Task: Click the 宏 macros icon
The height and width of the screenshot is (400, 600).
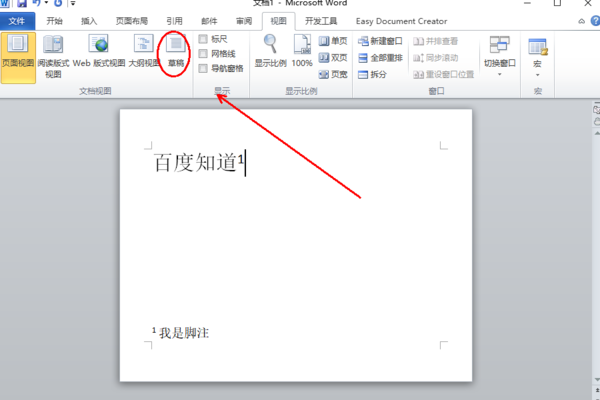Action: point(538,47)
